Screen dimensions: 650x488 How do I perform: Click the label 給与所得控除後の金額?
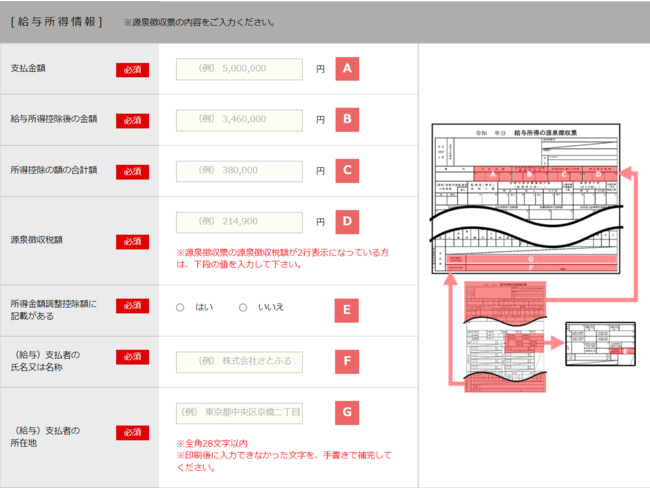click(x=54, y=119)
